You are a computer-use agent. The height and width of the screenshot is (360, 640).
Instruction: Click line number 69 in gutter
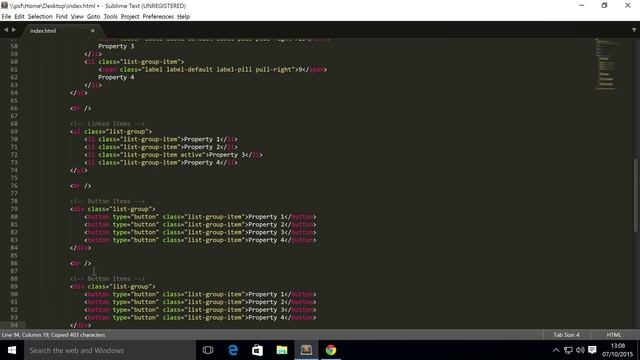14,131
